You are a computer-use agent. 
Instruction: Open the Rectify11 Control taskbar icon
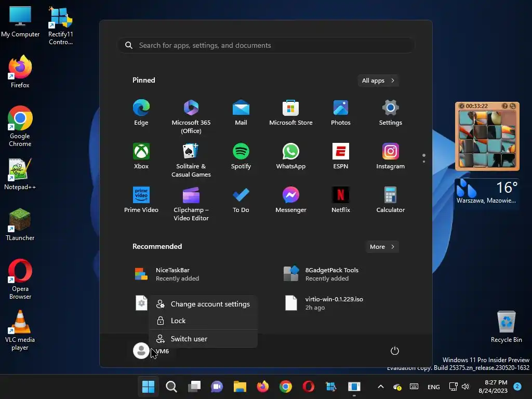point(331,387)
